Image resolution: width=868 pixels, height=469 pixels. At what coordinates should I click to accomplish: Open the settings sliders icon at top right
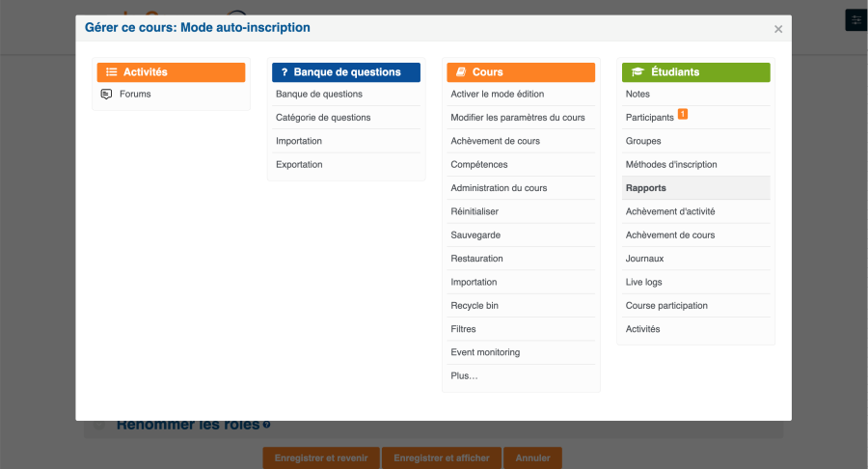click(855, 20)
